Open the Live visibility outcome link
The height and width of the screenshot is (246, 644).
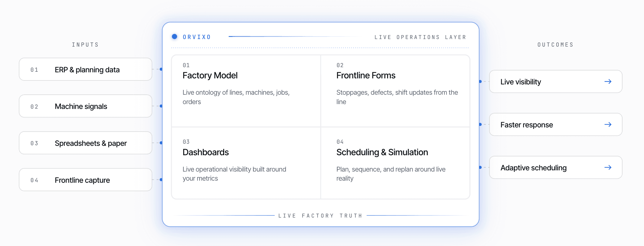[x=556, y=81]
